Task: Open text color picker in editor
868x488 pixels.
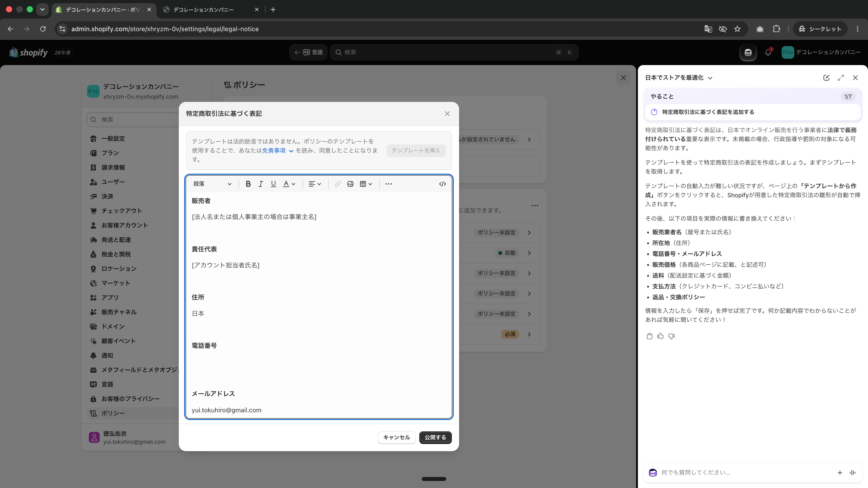Action: 289,184
